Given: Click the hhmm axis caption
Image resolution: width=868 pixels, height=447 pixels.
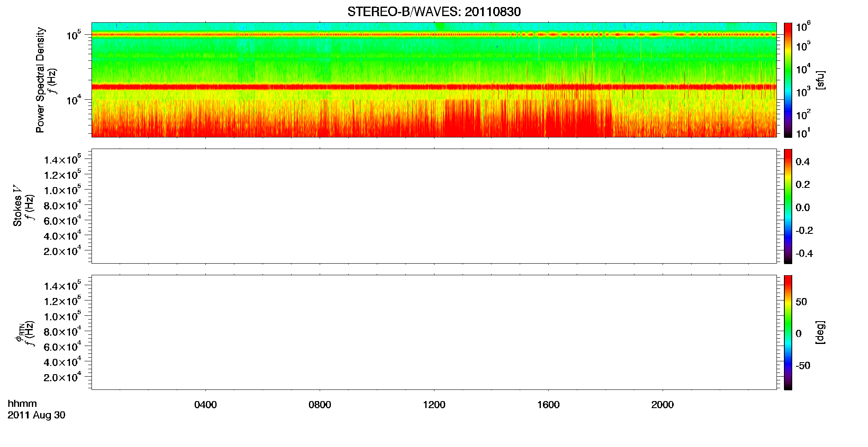Looking at the screenshot, I should [x=22, y=404].
